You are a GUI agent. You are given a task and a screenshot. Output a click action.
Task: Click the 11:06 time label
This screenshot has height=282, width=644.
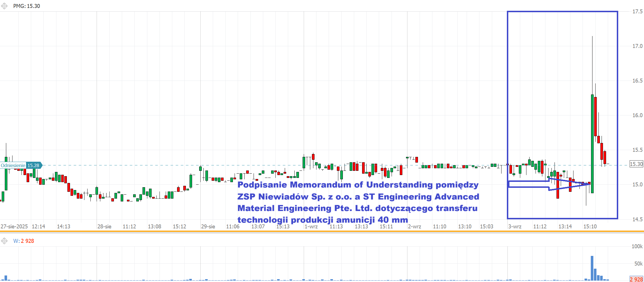pyautogui.click(x=233, y=226)
